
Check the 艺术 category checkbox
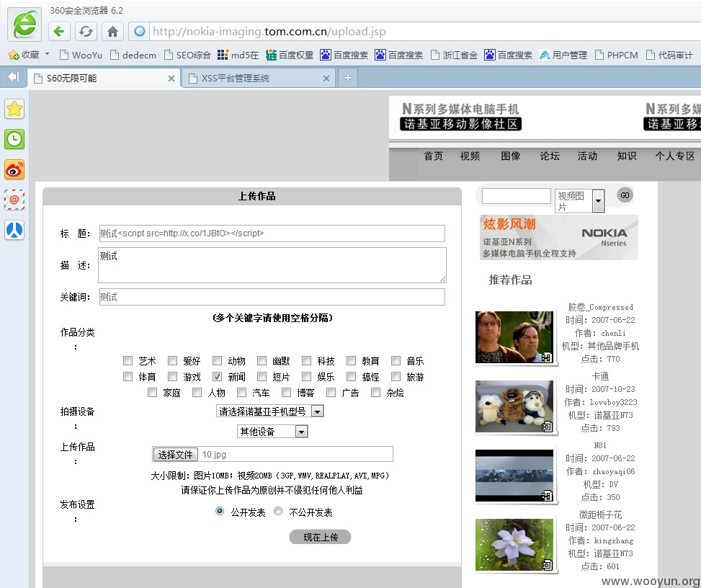[x=128, y=360]
